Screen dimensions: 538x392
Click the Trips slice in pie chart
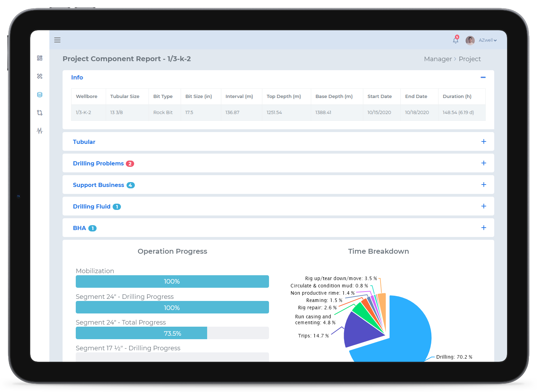coord(361,330)
